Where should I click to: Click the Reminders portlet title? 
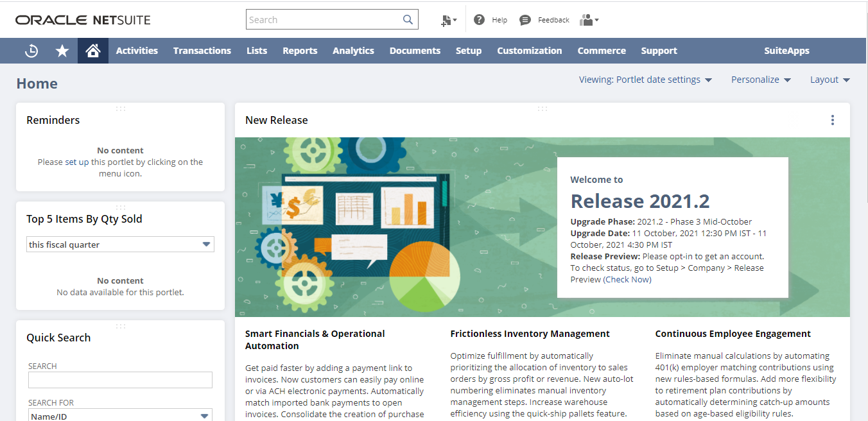coord(53,120)
